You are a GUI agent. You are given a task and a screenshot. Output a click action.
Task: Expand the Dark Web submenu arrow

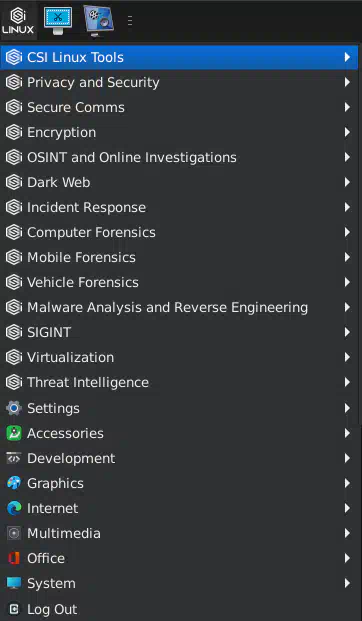pos(347,182)
